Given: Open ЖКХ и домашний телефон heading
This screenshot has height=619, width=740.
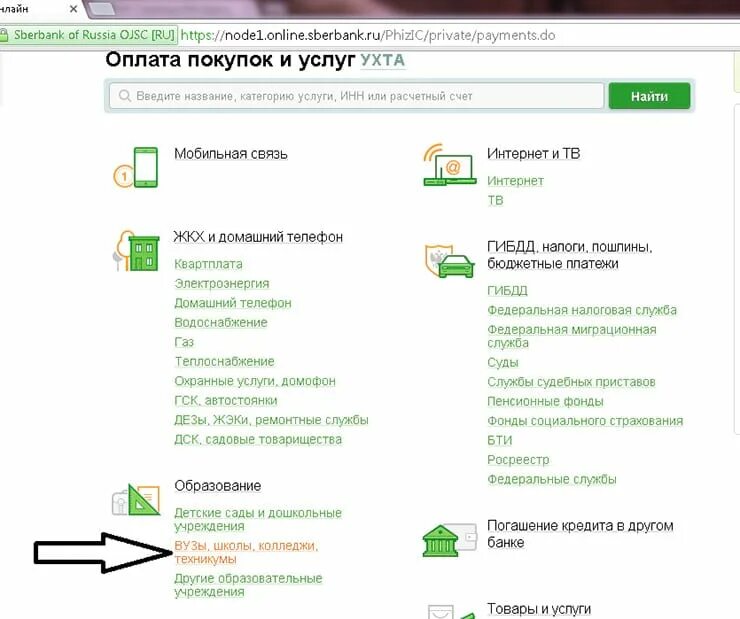Looking at the screenshot, I should (x=258, y=237).
